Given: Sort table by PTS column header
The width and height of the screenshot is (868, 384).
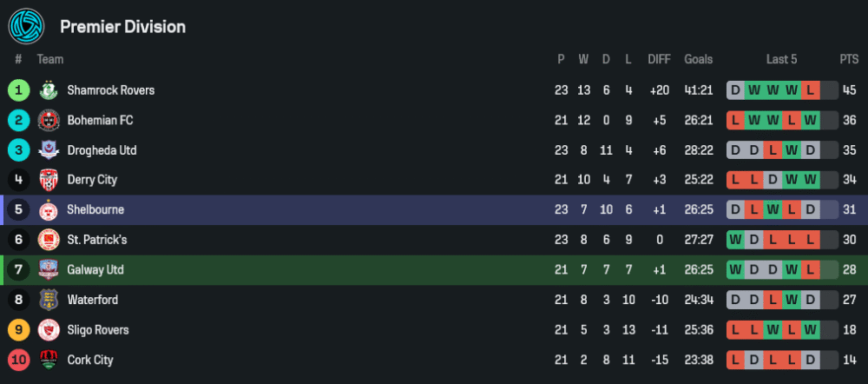Looking at the screenshot, I should 848,59.
